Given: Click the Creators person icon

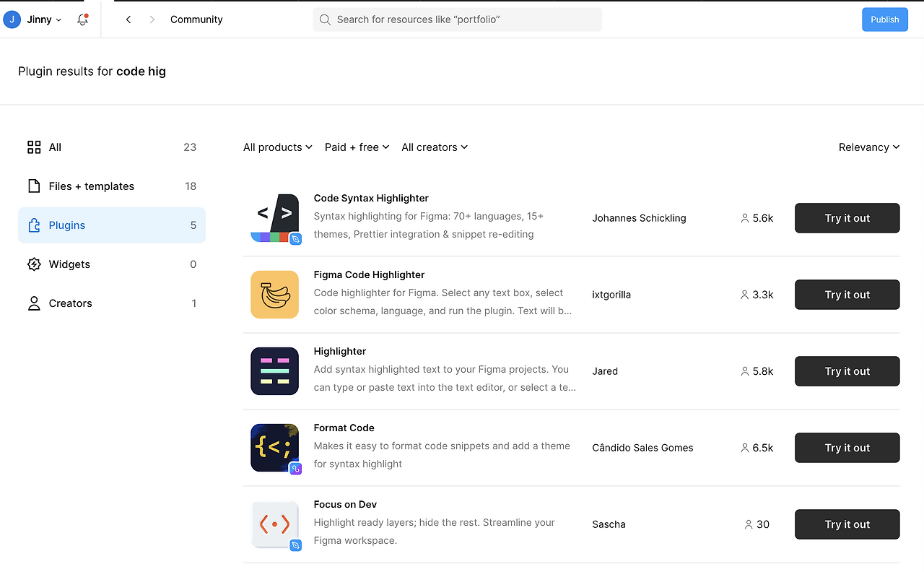Looking at the screenshot, I should [x=34, y=303].
